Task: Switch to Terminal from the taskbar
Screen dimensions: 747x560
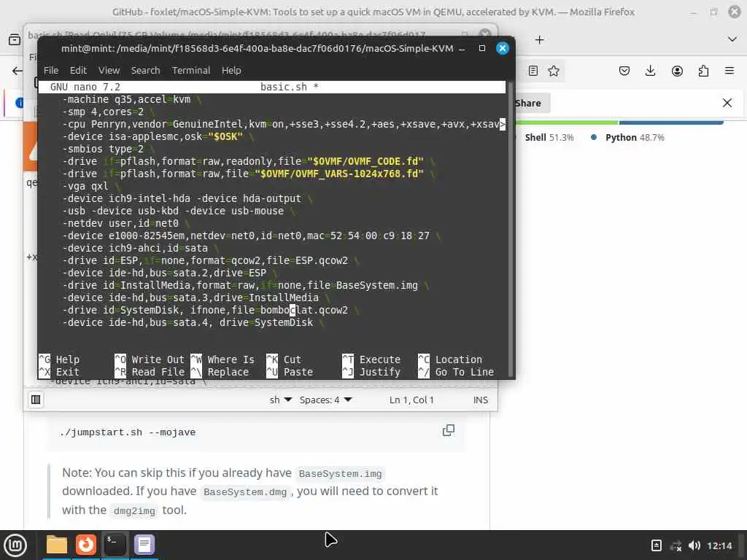Action: tap(115, 545)
